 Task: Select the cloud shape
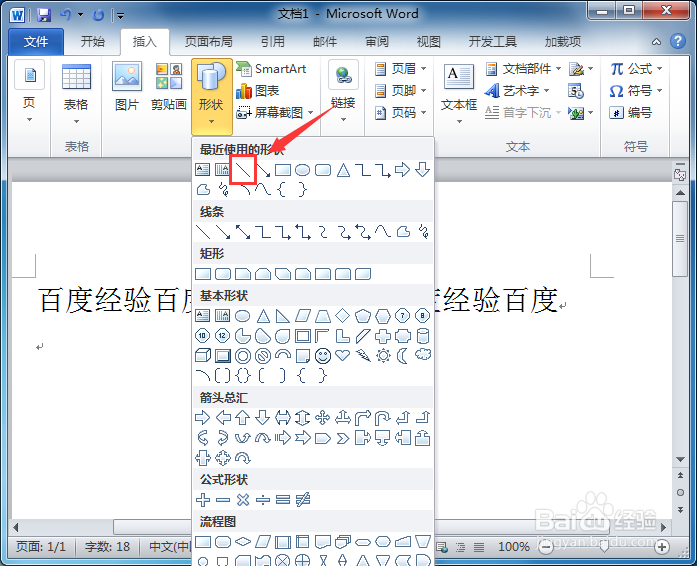coord(423,355)
